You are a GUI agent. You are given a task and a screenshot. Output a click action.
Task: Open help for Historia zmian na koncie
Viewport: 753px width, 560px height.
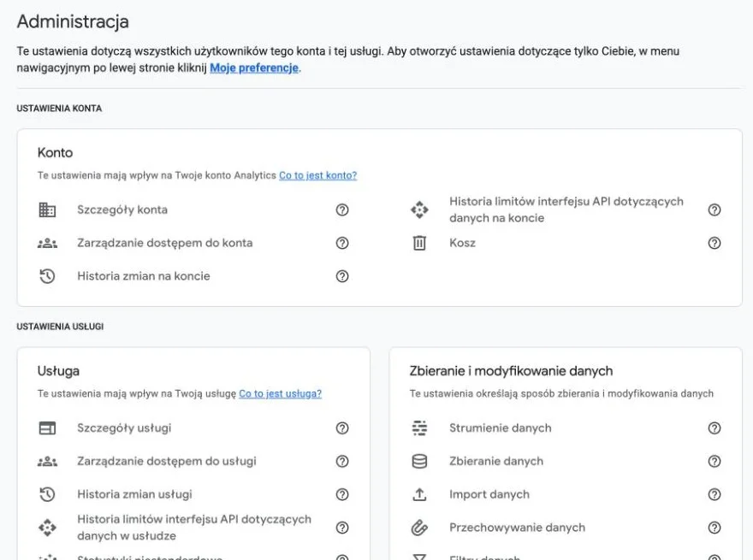342,276
